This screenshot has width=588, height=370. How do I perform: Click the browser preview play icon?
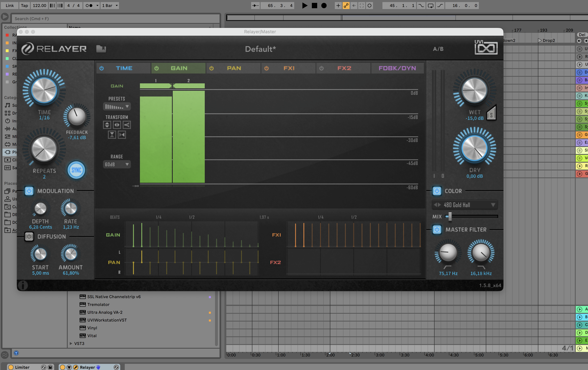point(5,17)
